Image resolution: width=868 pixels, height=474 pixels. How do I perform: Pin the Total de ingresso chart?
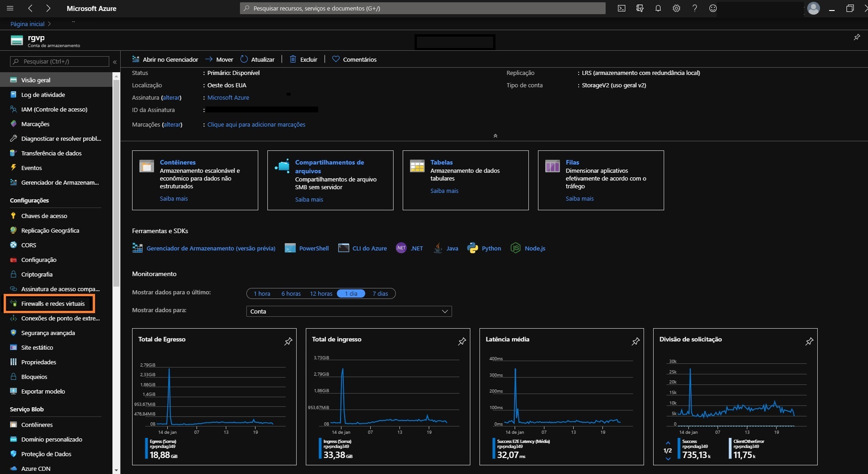coord(462,341)
